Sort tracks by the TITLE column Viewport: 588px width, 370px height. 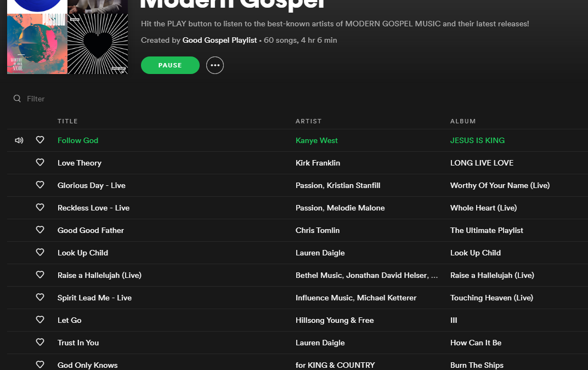coord(67,121)
